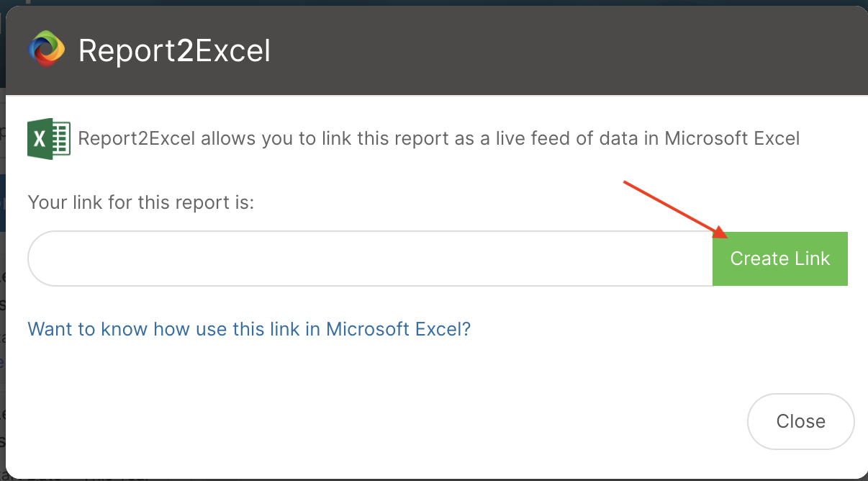
Task: Click the green Excel spreadsheet icon
Action: pyautogui.click(x=49, y=138)
